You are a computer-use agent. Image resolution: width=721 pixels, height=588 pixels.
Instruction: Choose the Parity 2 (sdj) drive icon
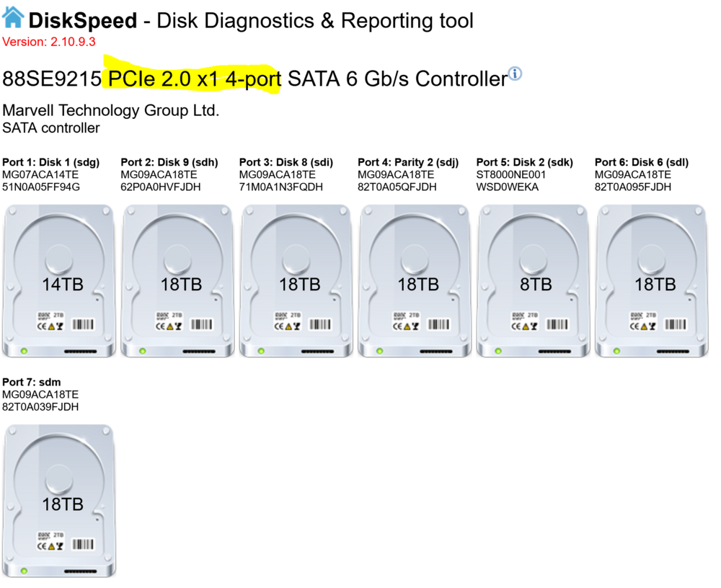415,281
